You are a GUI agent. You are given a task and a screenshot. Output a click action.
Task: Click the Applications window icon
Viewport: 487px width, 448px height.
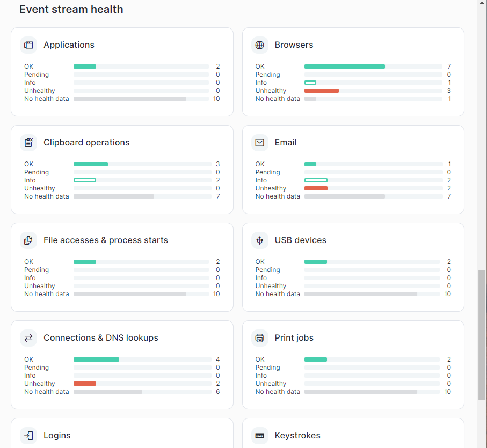28,45
